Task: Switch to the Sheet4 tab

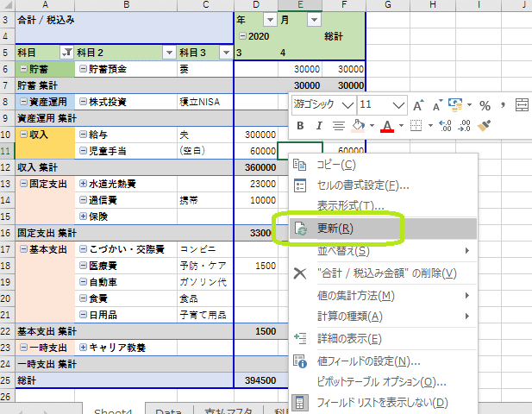Action: (113, 411)
